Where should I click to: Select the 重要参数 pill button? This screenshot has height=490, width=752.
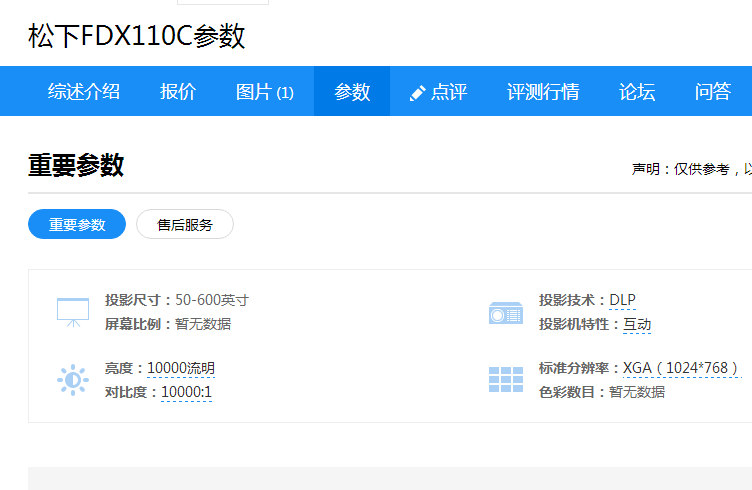77,224
